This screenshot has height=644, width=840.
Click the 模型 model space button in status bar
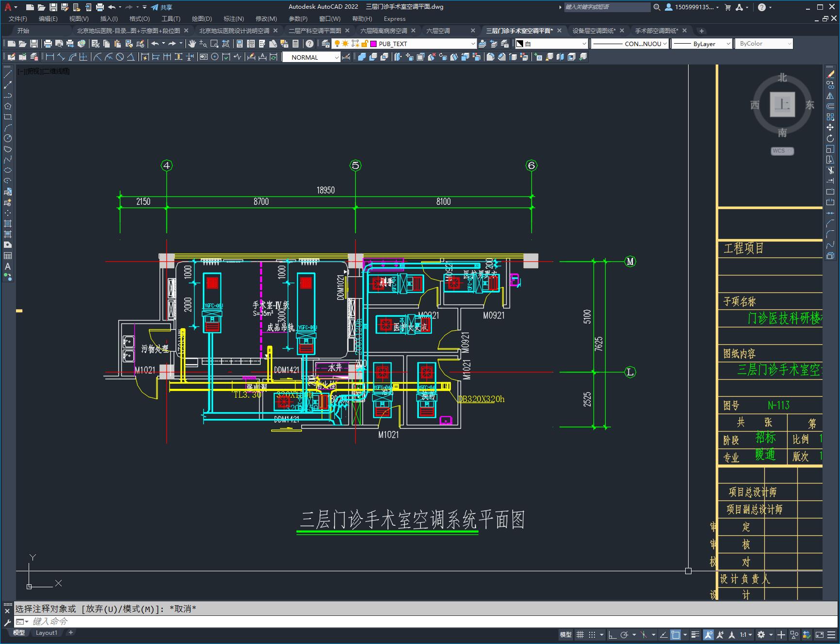(566, 634)
